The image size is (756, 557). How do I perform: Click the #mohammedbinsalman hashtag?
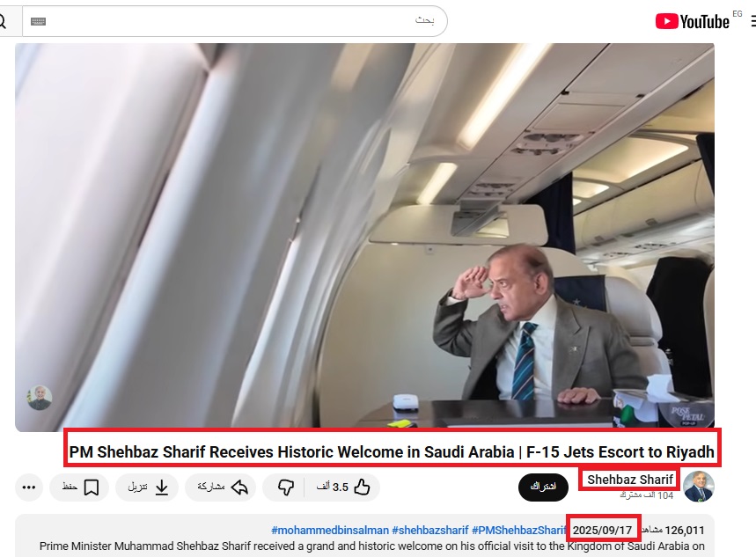tap(330, 530)
